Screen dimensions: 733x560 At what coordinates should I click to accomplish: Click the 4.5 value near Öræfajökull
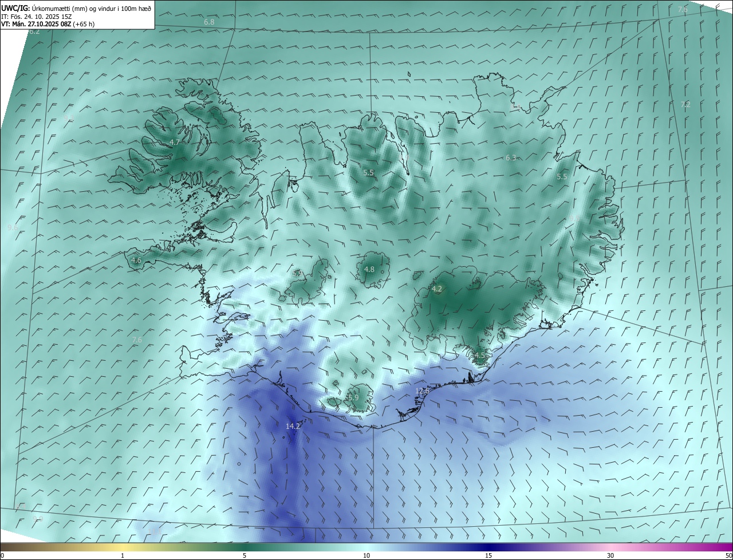click(480, 355)
